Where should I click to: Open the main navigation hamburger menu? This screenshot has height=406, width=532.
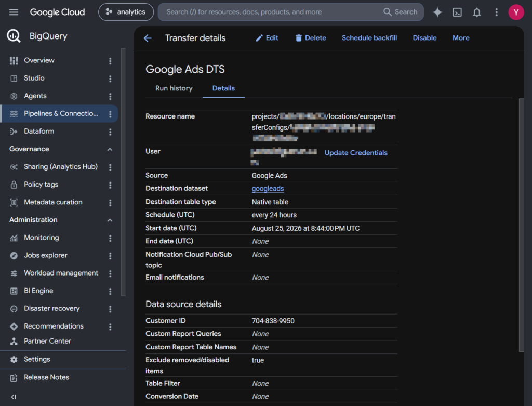coord(14,12)
